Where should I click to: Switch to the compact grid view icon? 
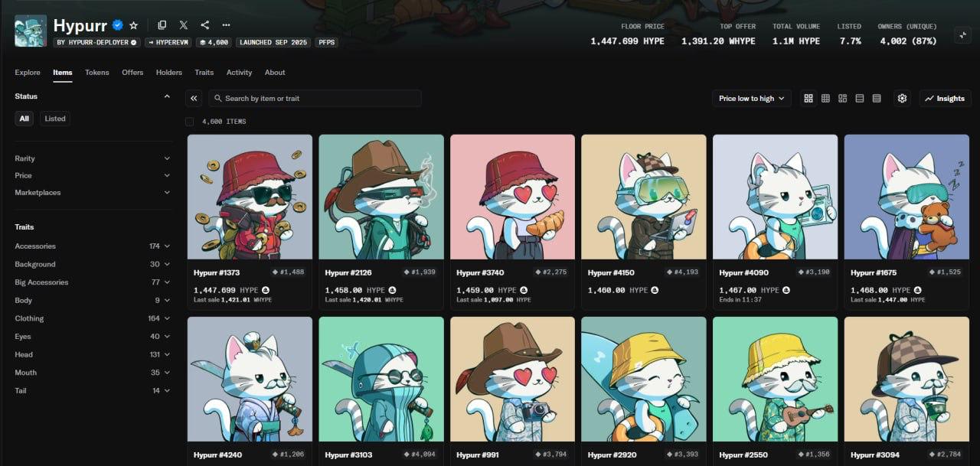[x=825, y=99]
